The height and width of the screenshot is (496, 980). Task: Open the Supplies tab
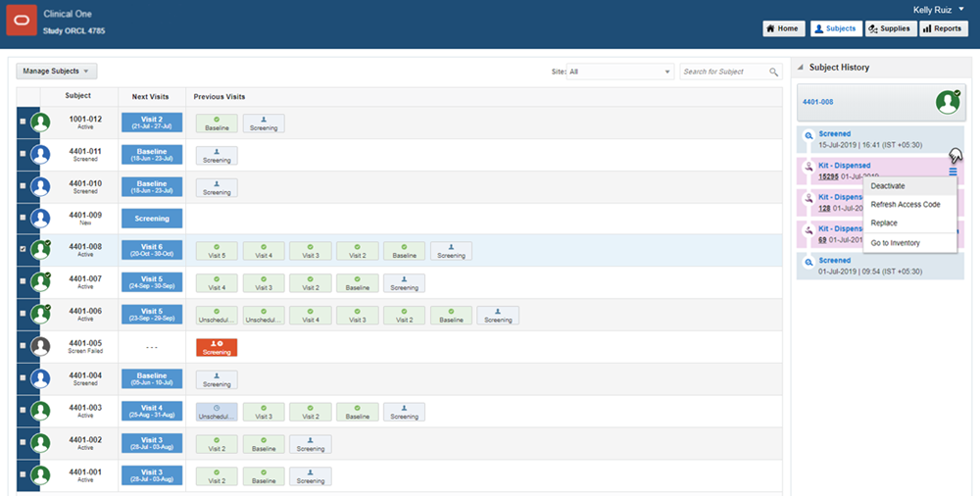[891, 28]
